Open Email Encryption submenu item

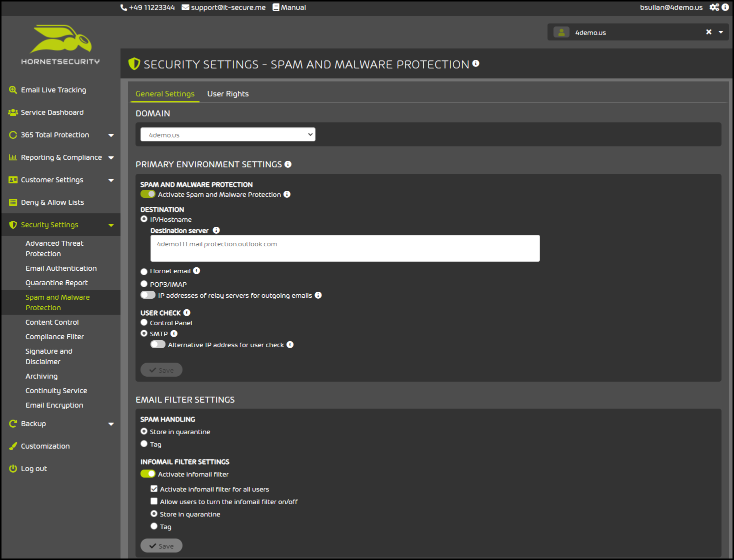click(x=54, y=405)
